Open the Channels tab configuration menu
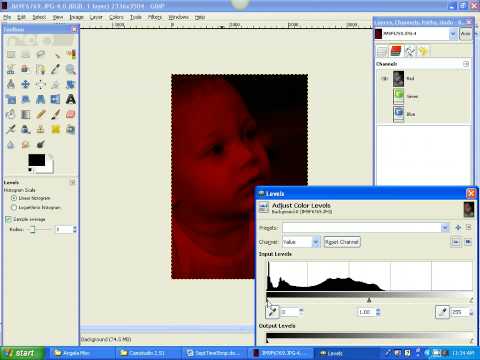 click(x=466, y=64)
